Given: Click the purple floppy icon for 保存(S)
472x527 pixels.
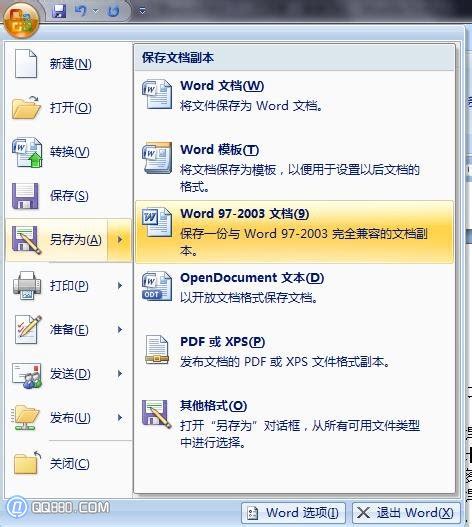Looking at the screenshot, I should [x=25, y=196].
